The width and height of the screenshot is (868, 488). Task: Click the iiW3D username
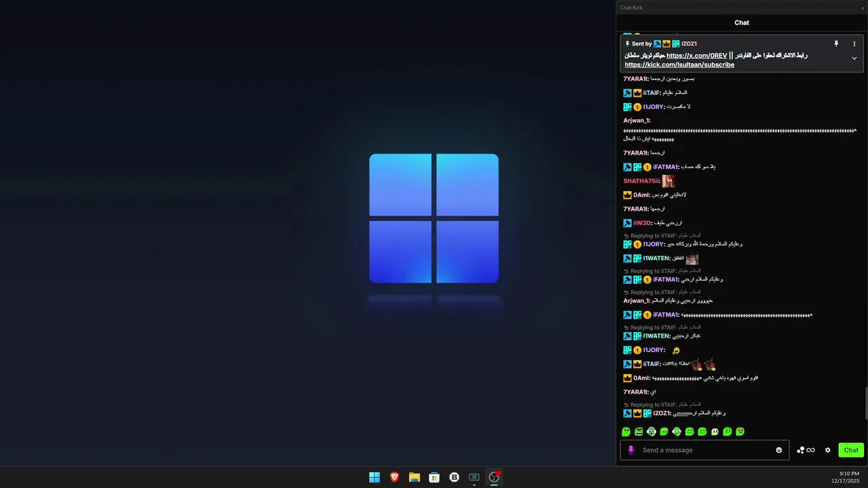point(642,223)
